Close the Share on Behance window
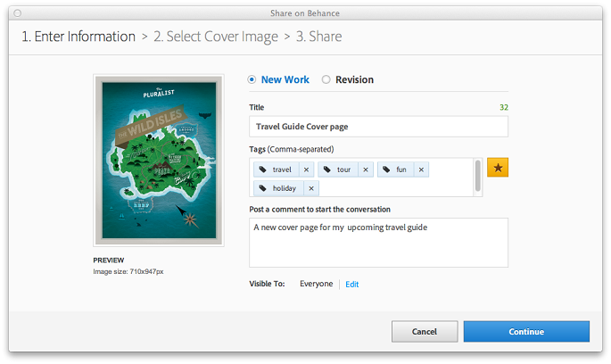 point(18,13)
